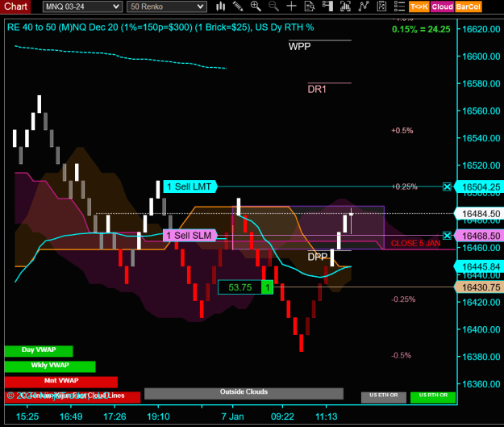
Task: Click the RE 40 to 50 chart title
Action: [x=160, y=27]
